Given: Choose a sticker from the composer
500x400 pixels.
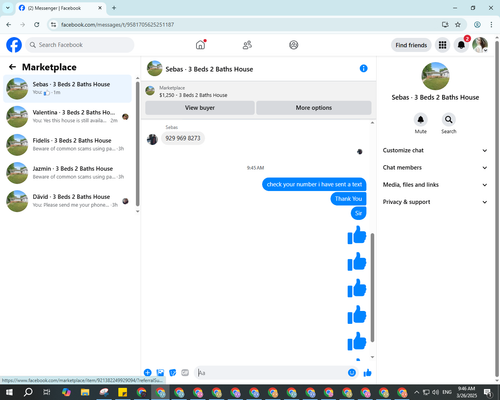Looking at the screenshot, I should 173,373.
